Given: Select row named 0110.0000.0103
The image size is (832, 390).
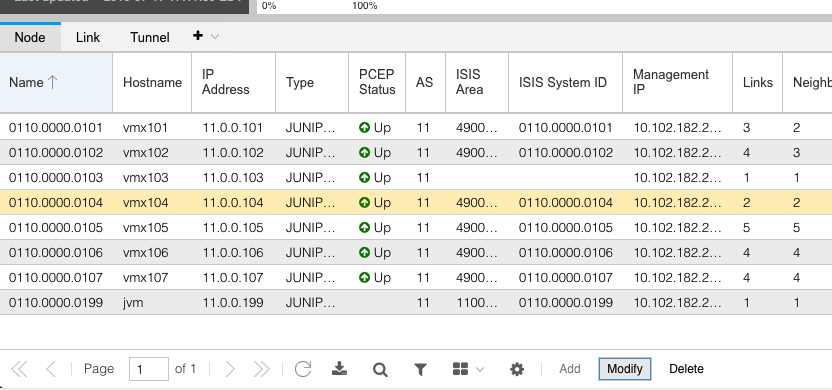Looking at the screenshot, I should point(416,178).
